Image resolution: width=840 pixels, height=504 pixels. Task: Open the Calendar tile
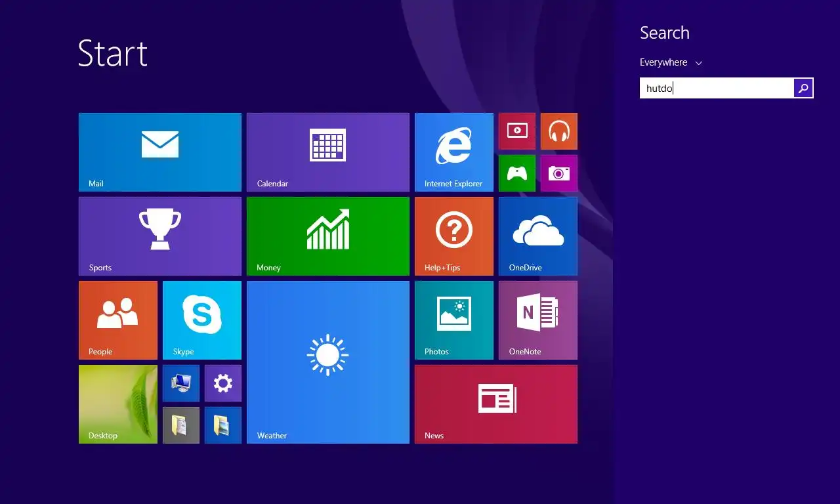tap(328, 152)
